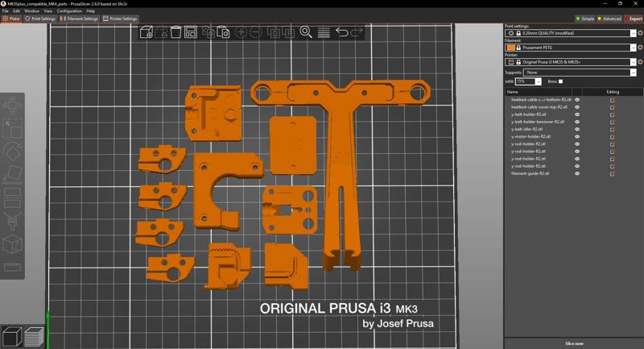Viewport: 644px width, 349px height.
Task: Switch to 3D editor view cube icon
Action: coord(12,336)
